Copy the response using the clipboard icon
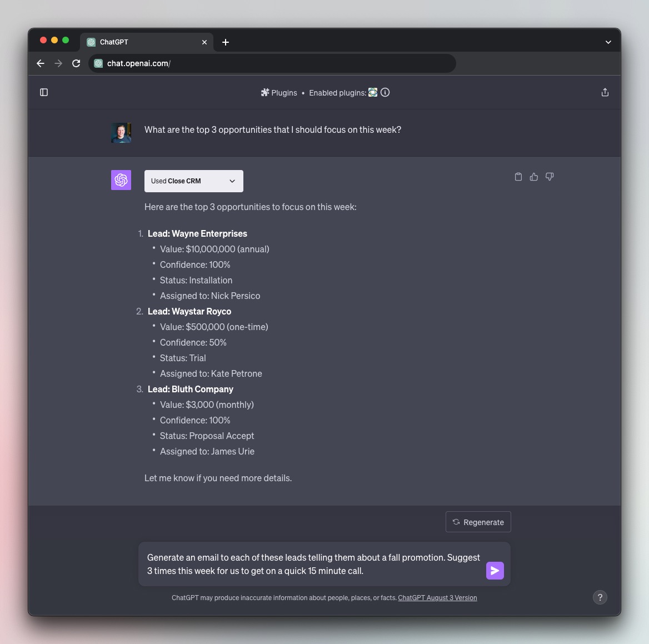This screenshot has width=649, height=644. click(518, 176)
